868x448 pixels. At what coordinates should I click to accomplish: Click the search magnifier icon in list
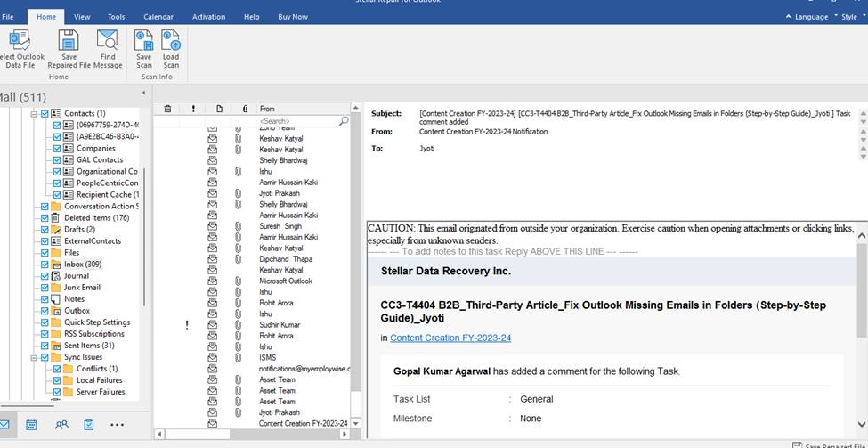point(344,121)
